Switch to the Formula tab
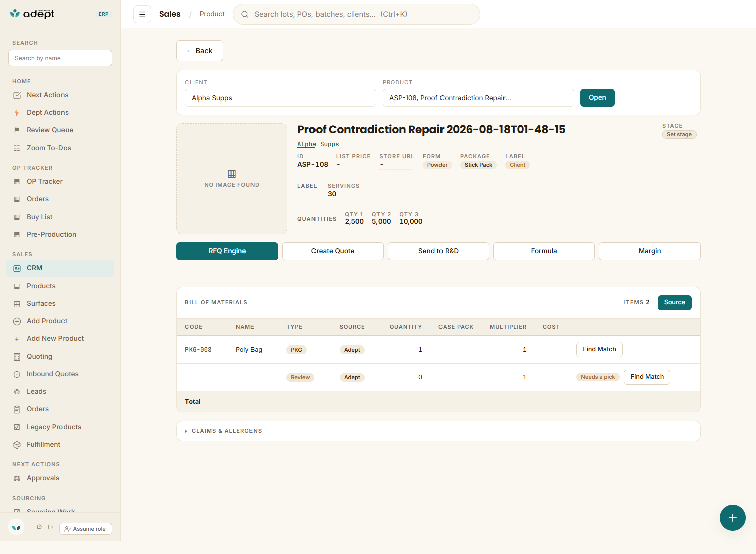Image resolution: width=756 pixels, height=554 pixels. tap(544, 251)
